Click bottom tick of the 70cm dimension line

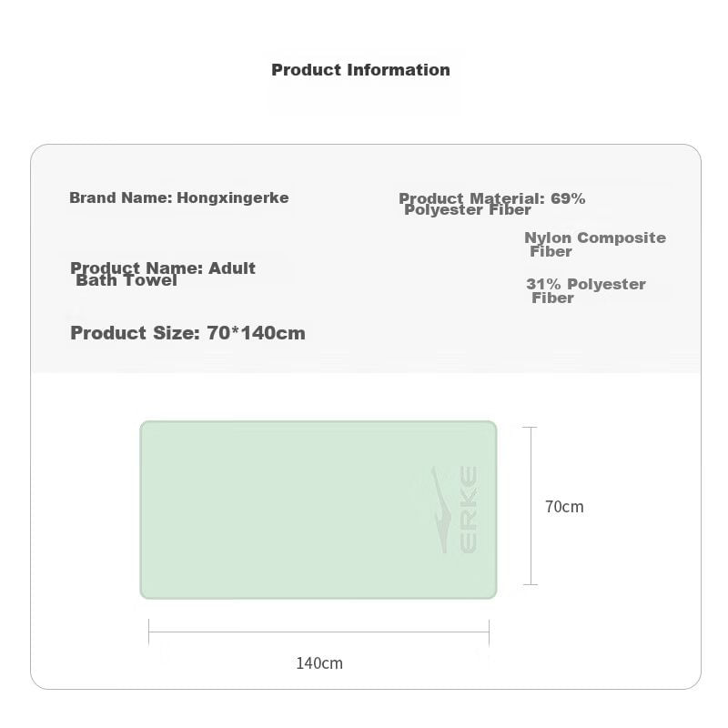(531, 584)
